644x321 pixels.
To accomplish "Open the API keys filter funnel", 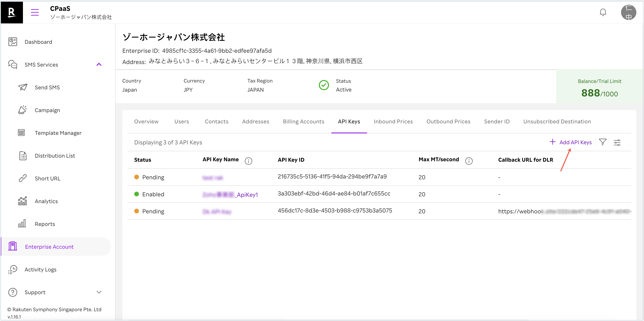I will tap(603, 142).
